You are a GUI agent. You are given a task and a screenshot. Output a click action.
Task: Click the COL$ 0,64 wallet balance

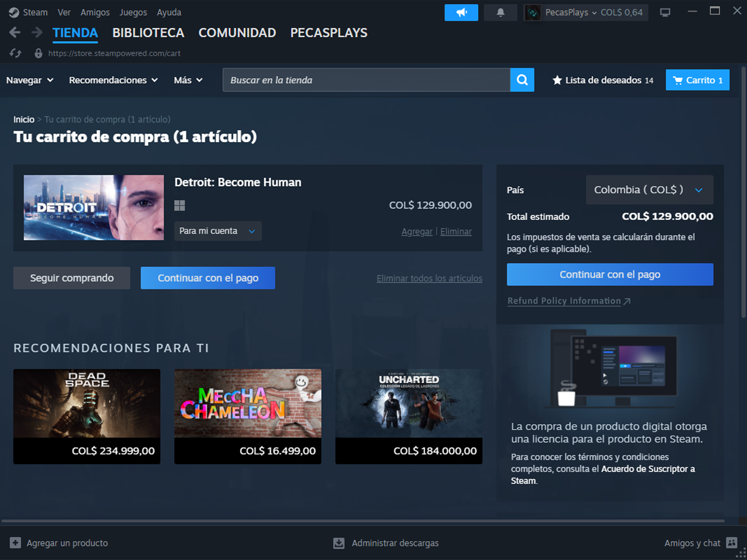tap(621, 13)
